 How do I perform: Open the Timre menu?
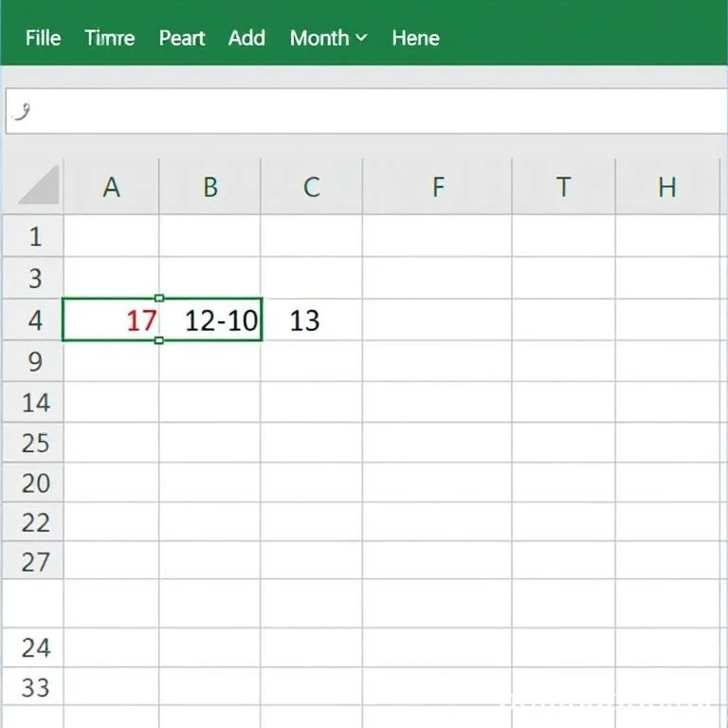tap(109, 38)
